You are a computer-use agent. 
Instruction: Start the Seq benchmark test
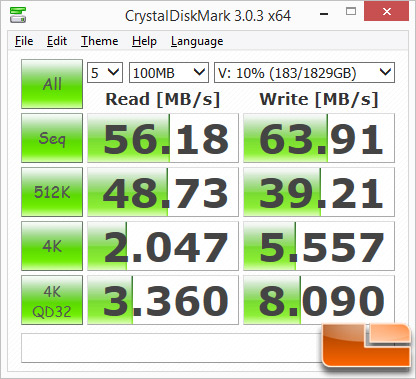(52, 138)
